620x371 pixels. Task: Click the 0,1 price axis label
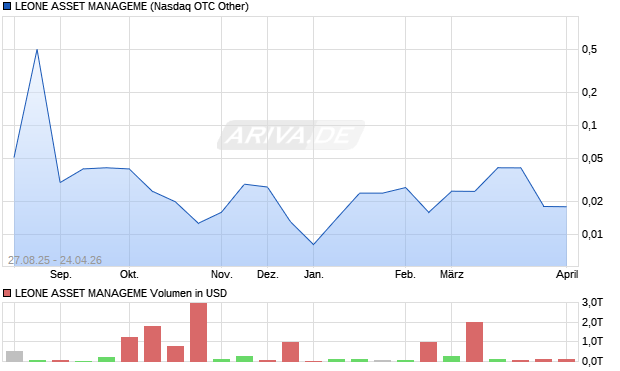coord(589,126)
